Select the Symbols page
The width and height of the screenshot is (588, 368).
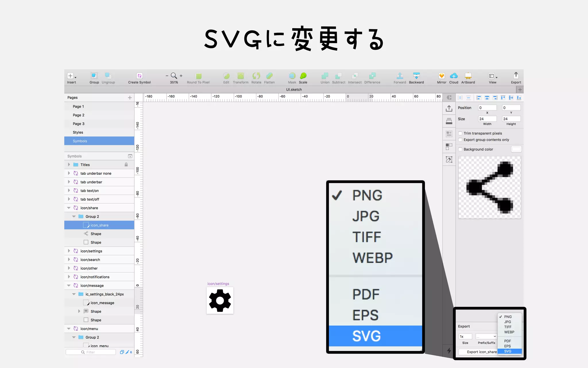point(99,141)
